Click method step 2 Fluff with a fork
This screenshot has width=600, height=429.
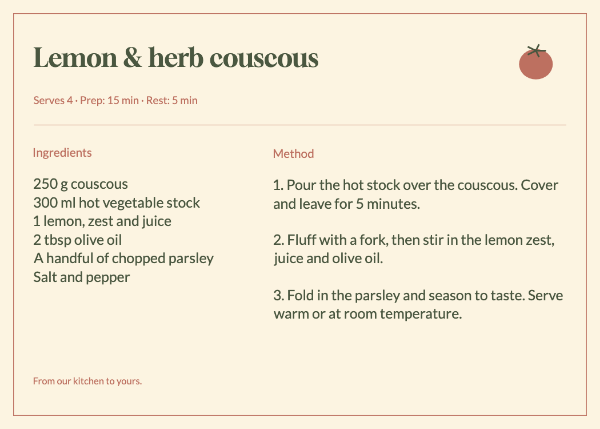[x=414, y=249]
